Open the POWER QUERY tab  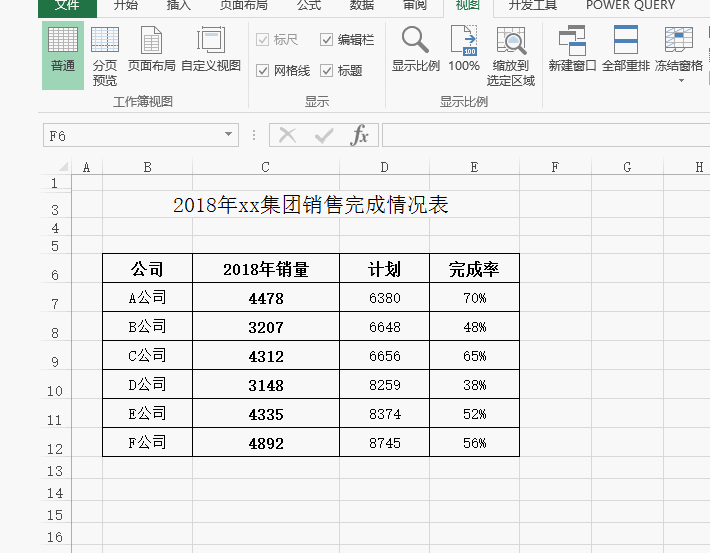click(x=630, y=5)
